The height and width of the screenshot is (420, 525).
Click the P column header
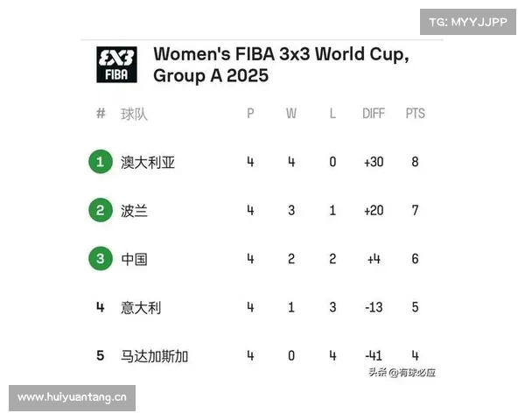(250, 114)
